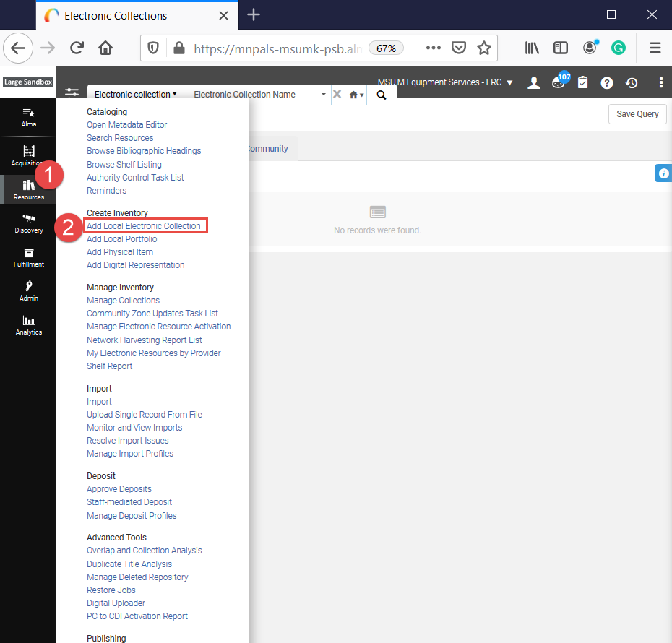Click the Save Query button

pyautogui.click(x=637, y=114)
